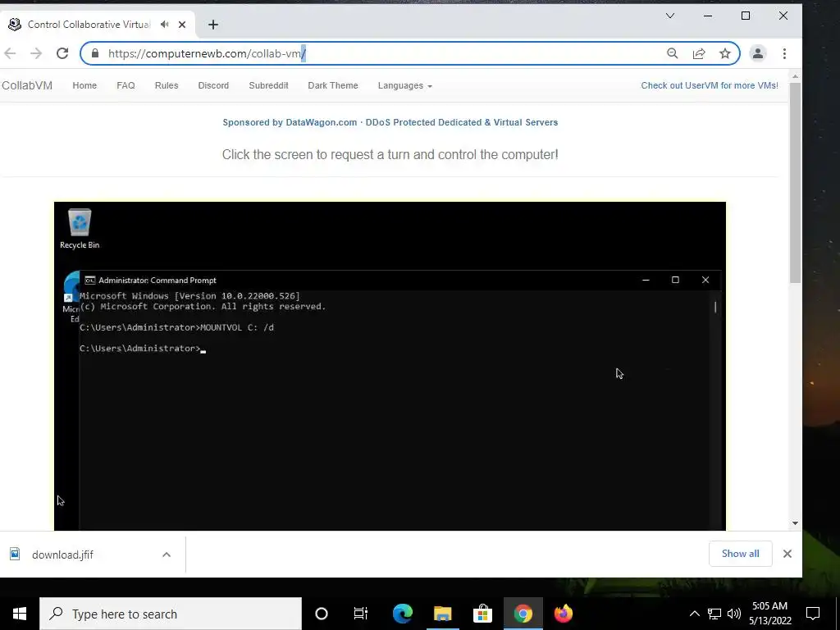Image resolution: width=840 pixels, height=630 pixels.
Task: Click the page scrollbar down arrow
Action: pyautogui.click(x=795, y=523)
